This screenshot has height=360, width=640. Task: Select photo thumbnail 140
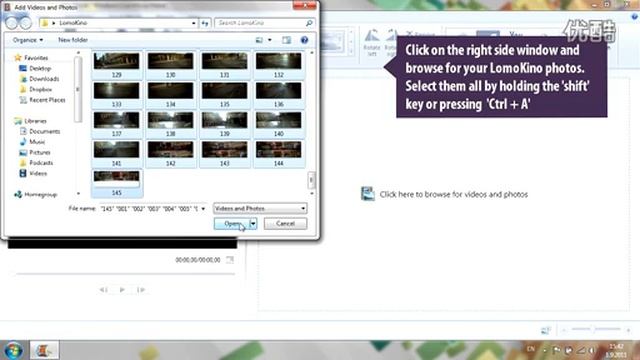click(278, 124)
